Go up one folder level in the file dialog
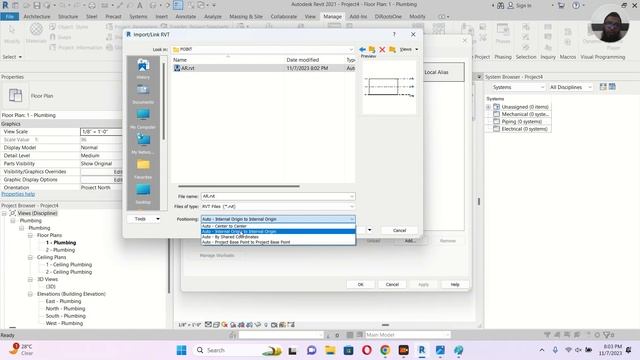 [372, 49]
